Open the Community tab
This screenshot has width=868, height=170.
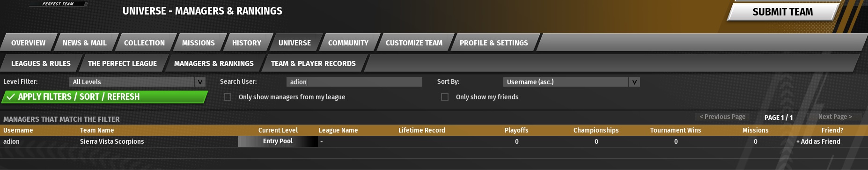(x=348, y=43)
